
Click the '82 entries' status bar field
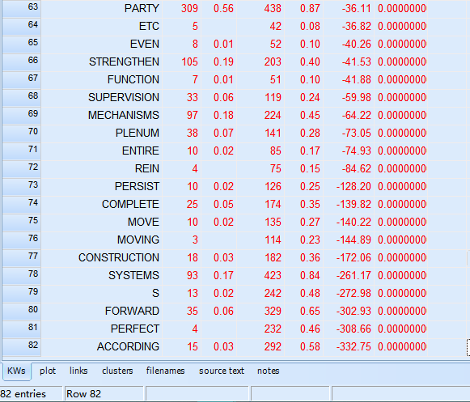coord(31,394)
